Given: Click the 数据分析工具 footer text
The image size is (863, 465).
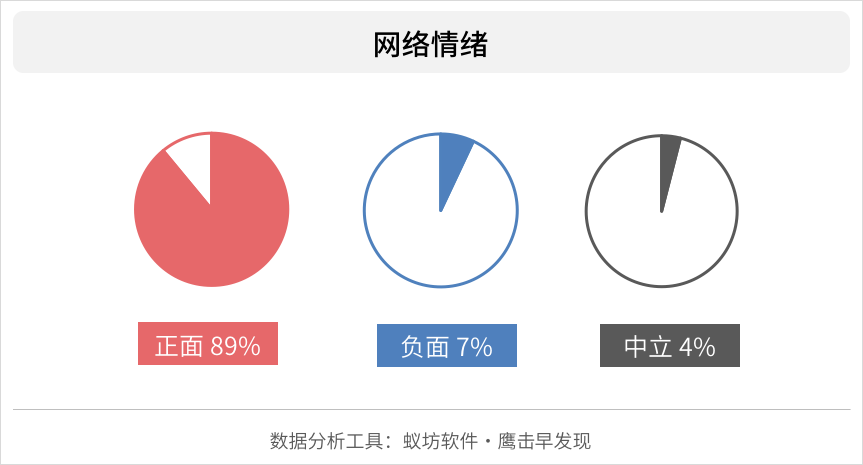Looking at the screenshot, I should click(327, 441).
